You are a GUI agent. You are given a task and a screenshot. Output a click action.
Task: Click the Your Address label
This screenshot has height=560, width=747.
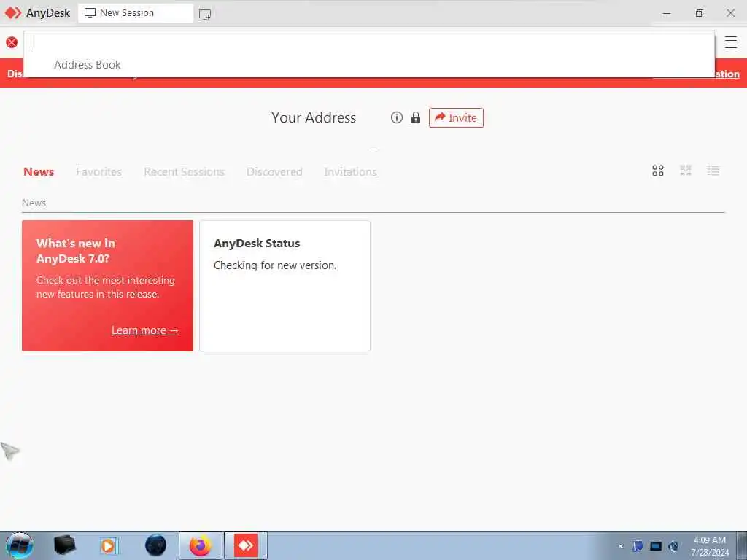pos(314,117)
